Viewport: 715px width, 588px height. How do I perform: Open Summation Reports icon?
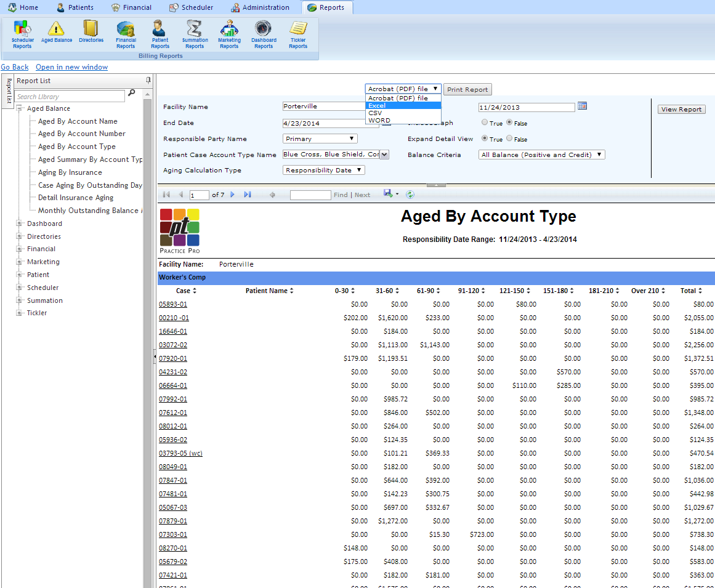[x=195, y=29]
